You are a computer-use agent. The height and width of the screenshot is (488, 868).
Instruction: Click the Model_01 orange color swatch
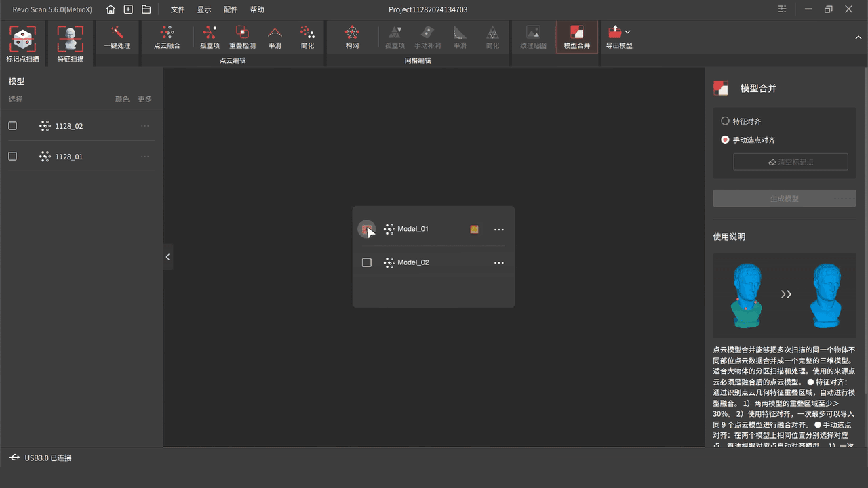474,230
